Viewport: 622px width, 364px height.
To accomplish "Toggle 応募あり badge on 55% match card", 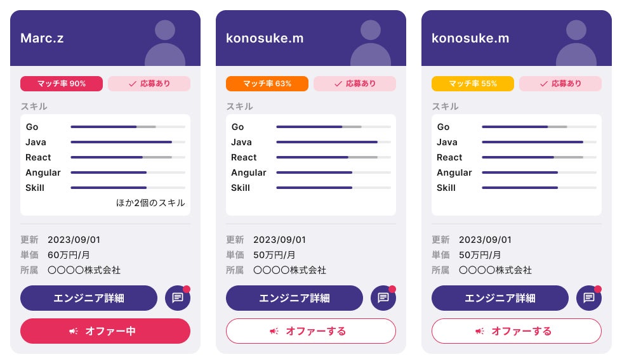I will pyautogui.click(x=560, y=84).
